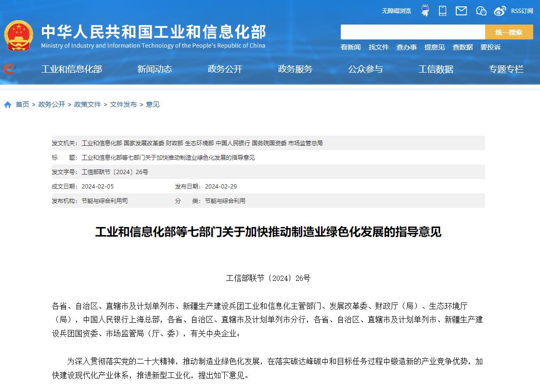Open the accessibility robot assistant icon
Image resolution: width=540 pixels, height=392 pixels.
tap(425, 11)
